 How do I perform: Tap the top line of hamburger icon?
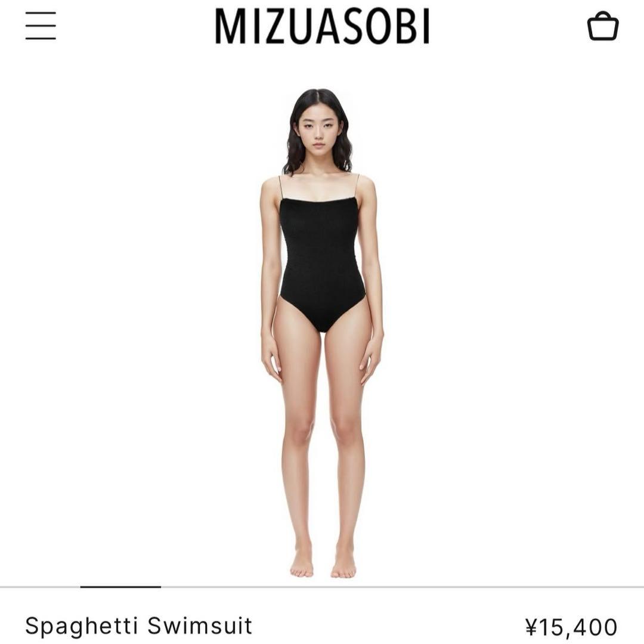(41, 13)
